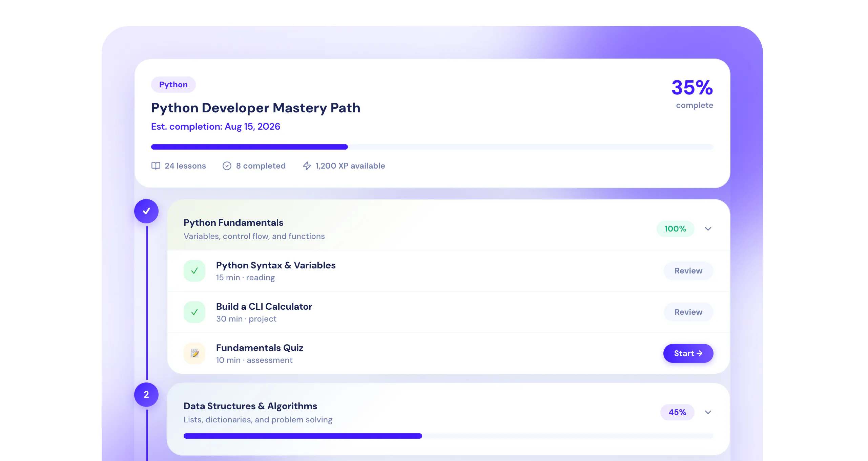Click the notepad icon for Fundamentals Quiz
868x461 pixels.
tap(194, 353)
